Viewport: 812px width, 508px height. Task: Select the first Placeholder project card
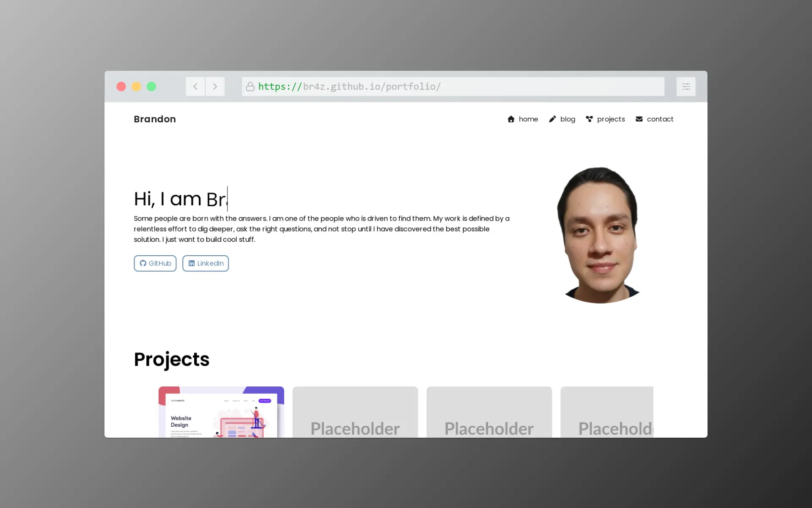[x=355, y=413]
